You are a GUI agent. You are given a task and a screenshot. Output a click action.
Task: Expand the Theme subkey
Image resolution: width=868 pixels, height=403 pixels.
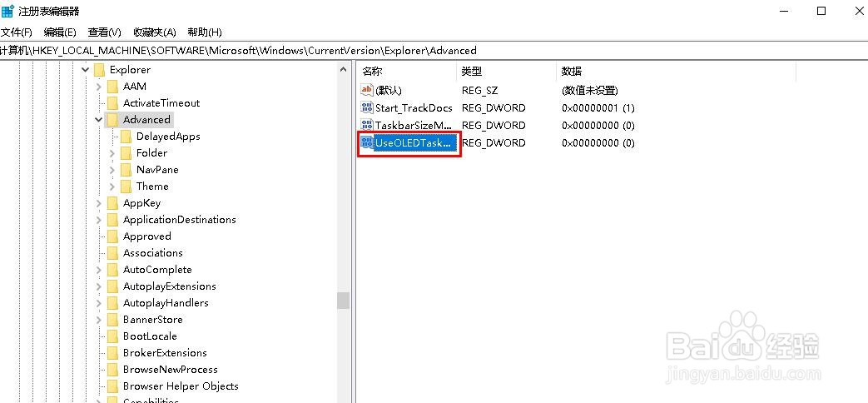(x=112, y=186)
